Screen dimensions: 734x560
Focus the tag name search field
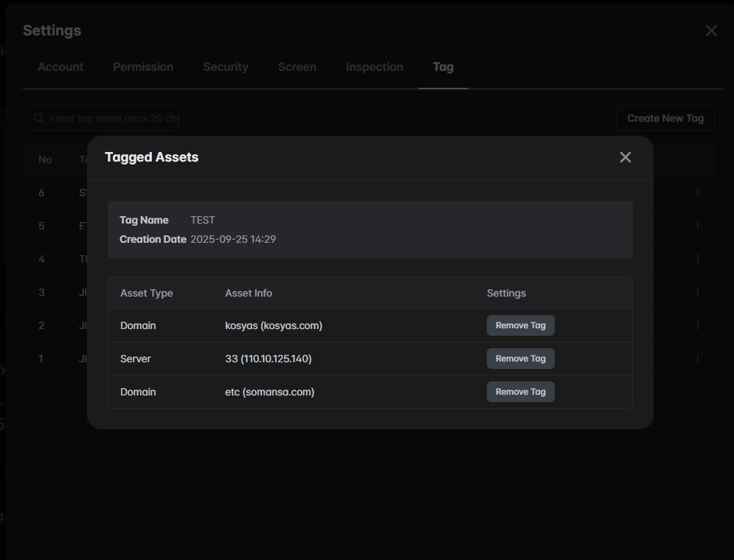111,118
